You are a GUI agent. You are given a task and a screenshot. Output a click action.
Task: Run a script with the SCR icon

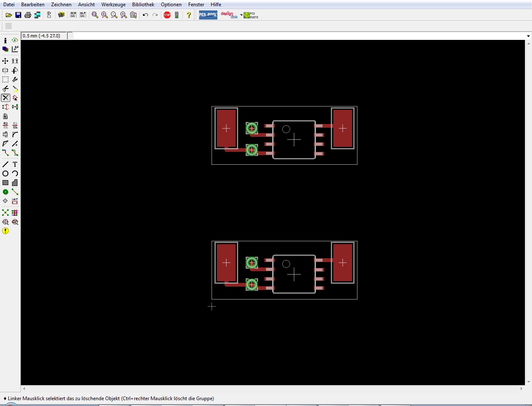74,15
